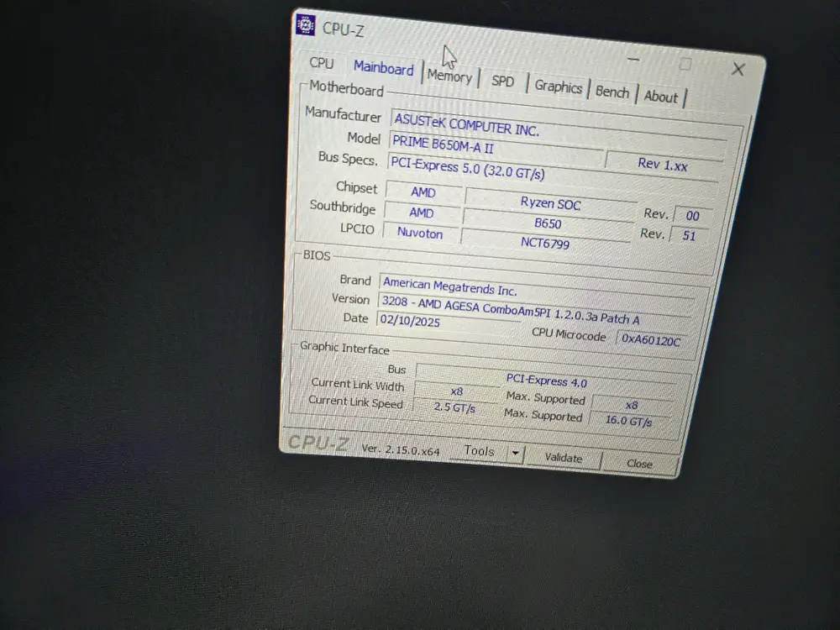Click the Max. Supported x8 width field
This screenshot has width=840, height=630.
tap(633, 405)
